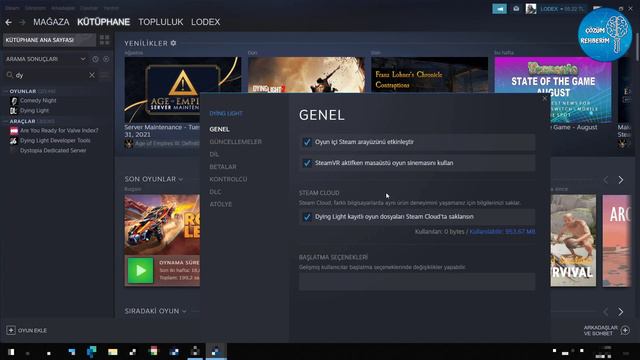Viewport: 640px width, 360px height.
Task: Open Windows Start button on taskbar
Action: [x=11, y=351]
